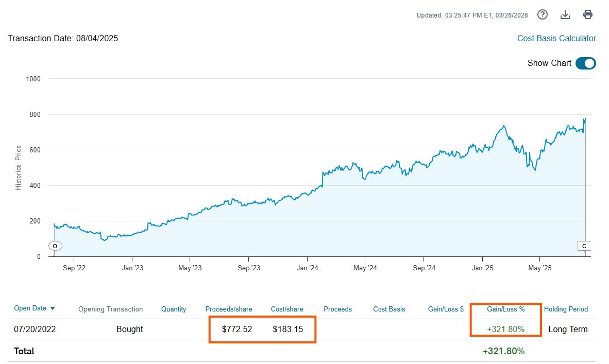609x364 pixels.
Task: Click the May '23 x-axis label
Action: (x=190, y=268)
